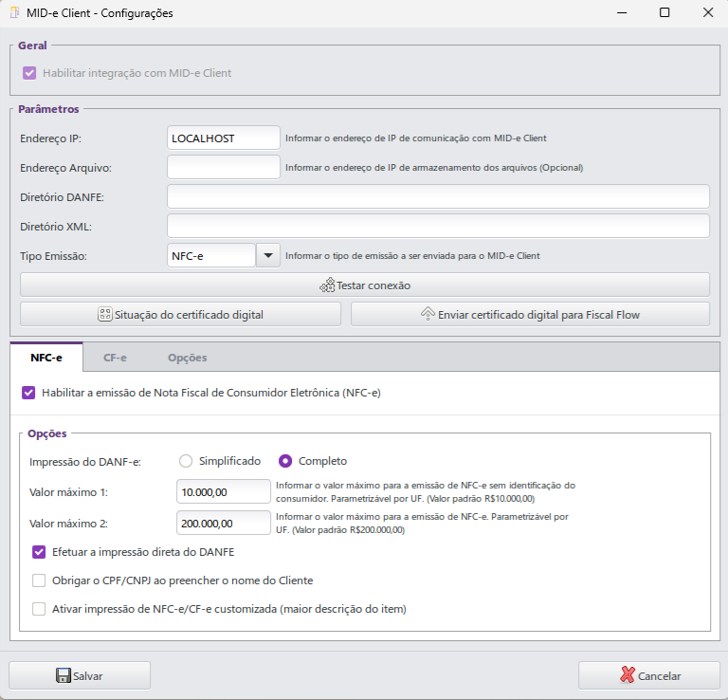Click the Valor máximo 1 field
Viewport: 728px width, 700px height.
click(x=224, y=491)
